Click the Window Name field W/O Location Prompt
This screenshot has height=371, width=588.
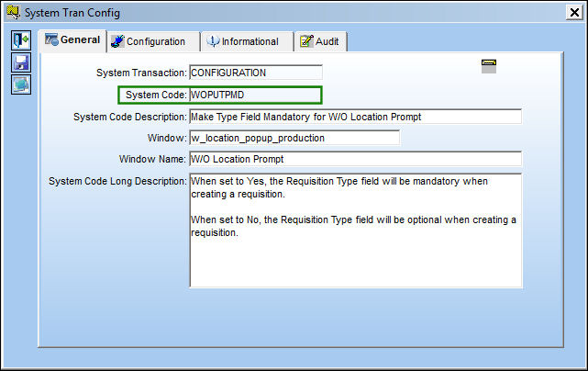click(356, 159)
